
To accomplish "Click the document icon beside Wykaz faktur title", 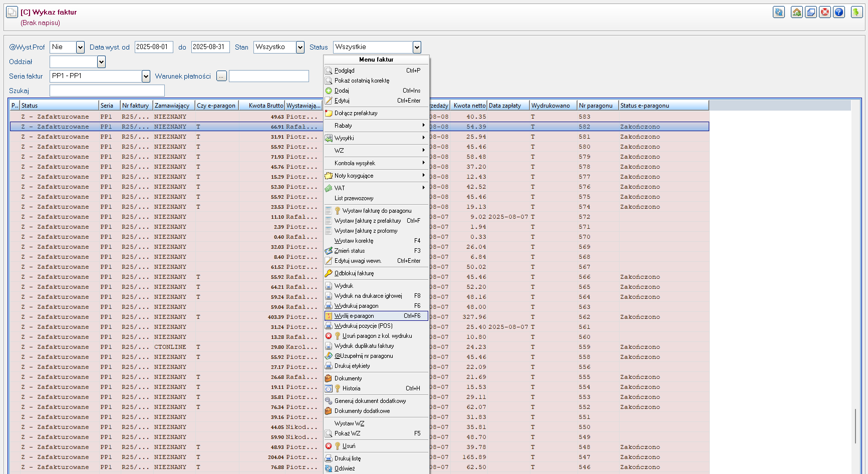I will click(x=12, y=12).
